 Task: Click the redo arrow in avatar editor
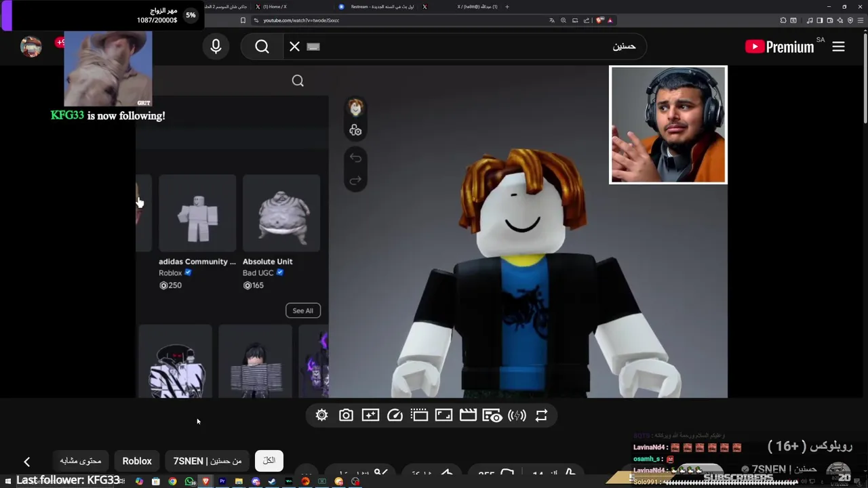(355, 180)
